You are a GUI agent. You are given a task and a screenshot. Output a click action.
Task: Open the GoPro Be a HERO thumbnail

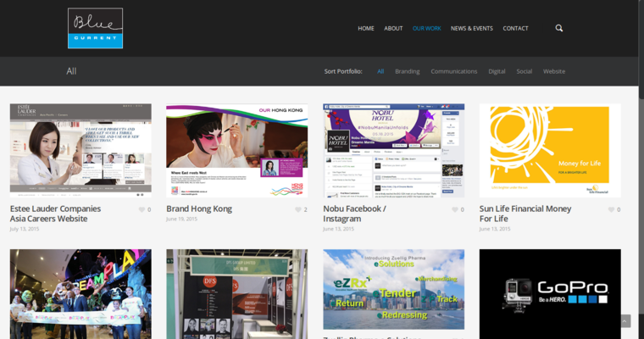pos(550,294)
